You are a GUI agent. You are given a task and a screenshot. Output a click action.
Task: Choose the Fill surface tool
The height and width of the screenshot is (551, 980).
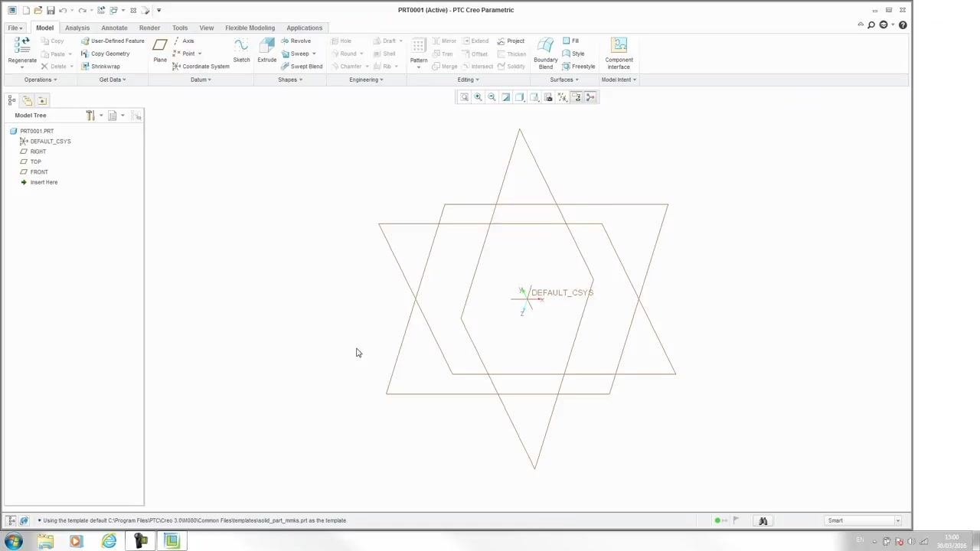(x=571, y=41)
